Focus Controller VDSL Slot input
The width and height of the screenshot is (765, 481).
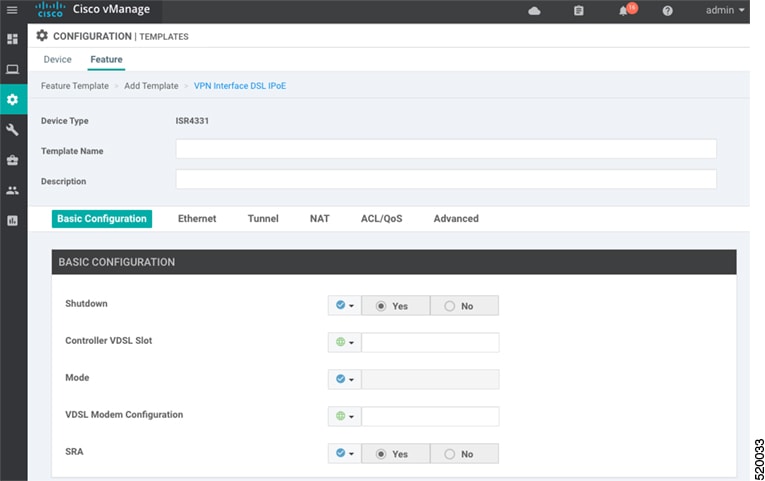(x=430, y=342)
